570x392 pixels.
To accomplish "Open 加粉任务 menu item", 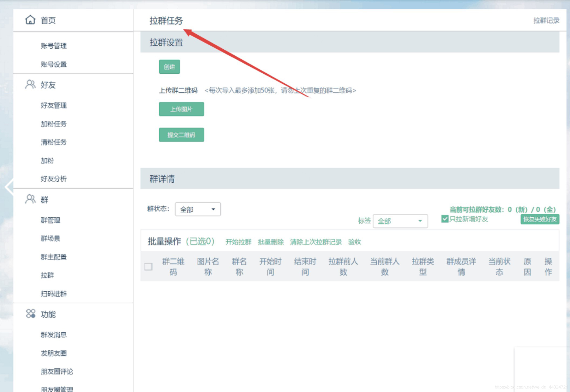I will click(54, 124).
